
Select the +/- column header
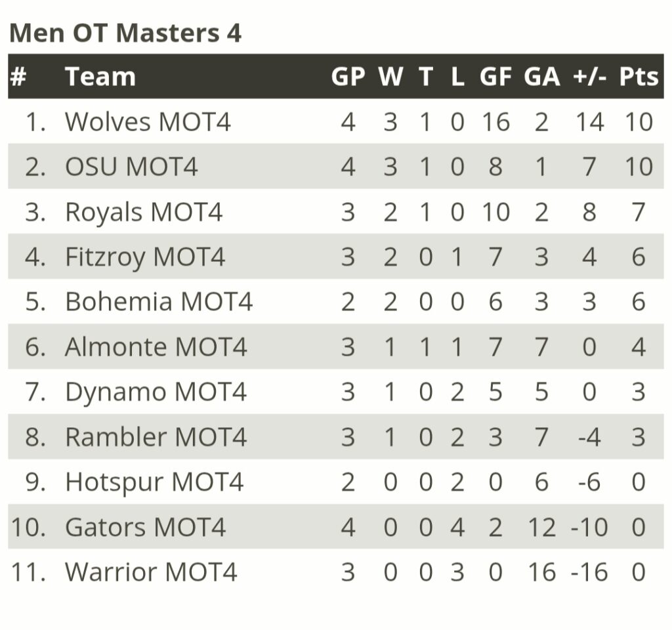click(x=590, y=77)
